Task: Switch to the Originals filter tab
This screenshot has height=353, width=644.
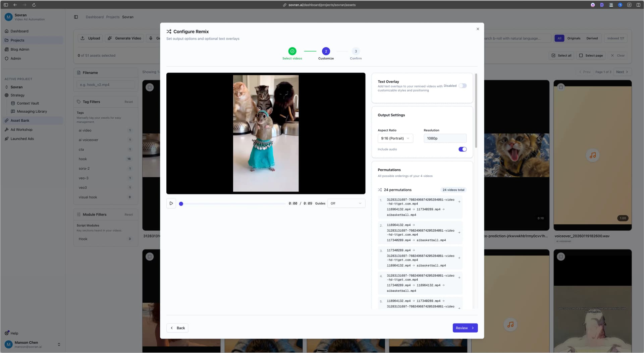Action: tap(574, 38)
